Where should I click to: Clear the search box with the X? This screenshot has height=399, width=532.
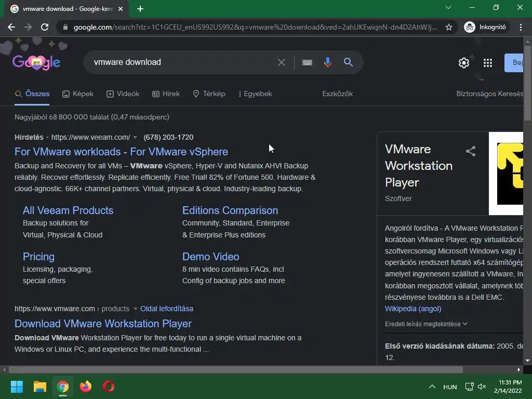point(281,62)
